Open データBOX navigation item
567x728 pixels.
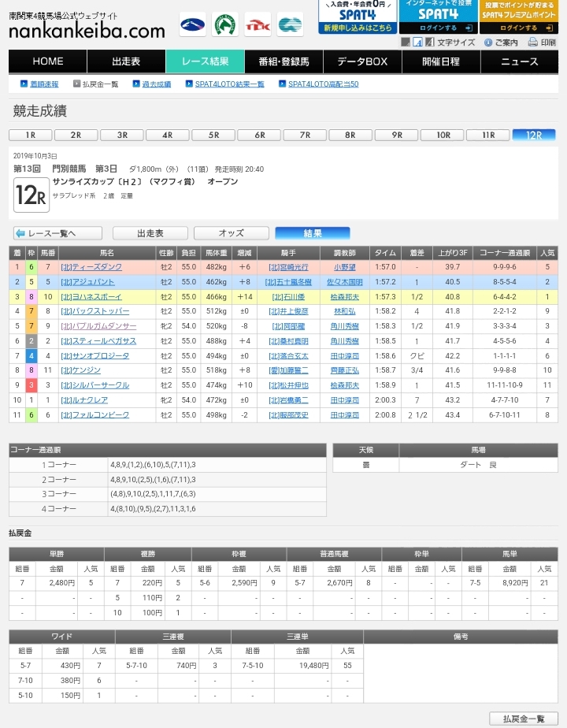click(362, 61)
